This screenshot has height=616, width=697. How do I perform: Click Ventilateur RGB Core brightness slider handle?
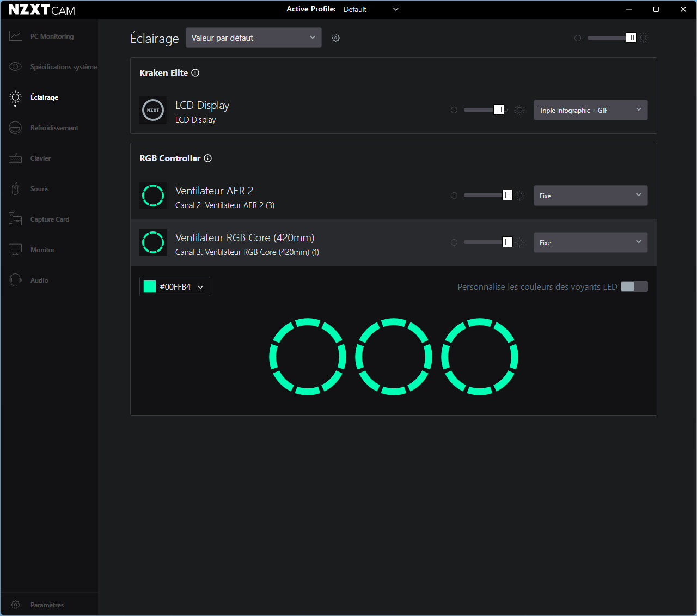(x=508, y=242)
